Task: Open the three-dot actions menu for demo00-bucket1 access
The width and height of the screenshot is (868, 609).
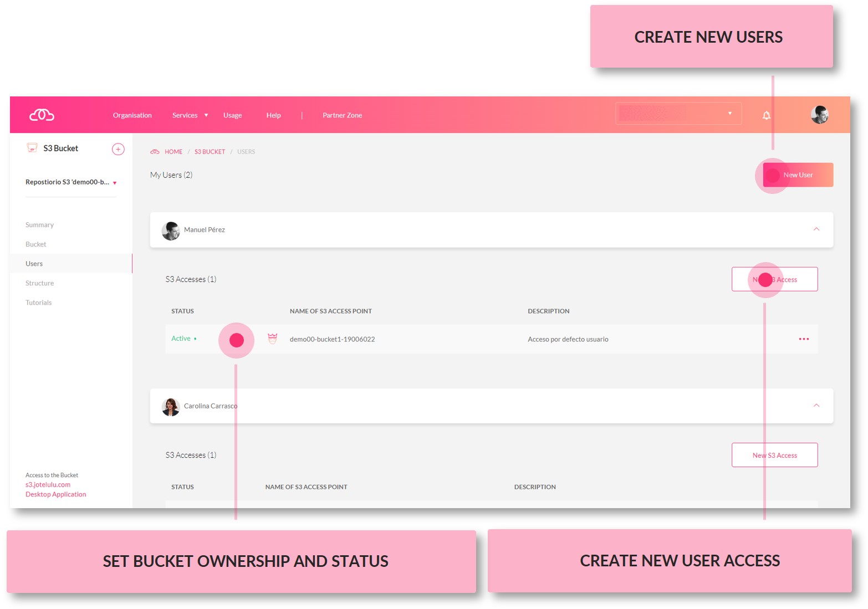Action: [x=804, y=339]
